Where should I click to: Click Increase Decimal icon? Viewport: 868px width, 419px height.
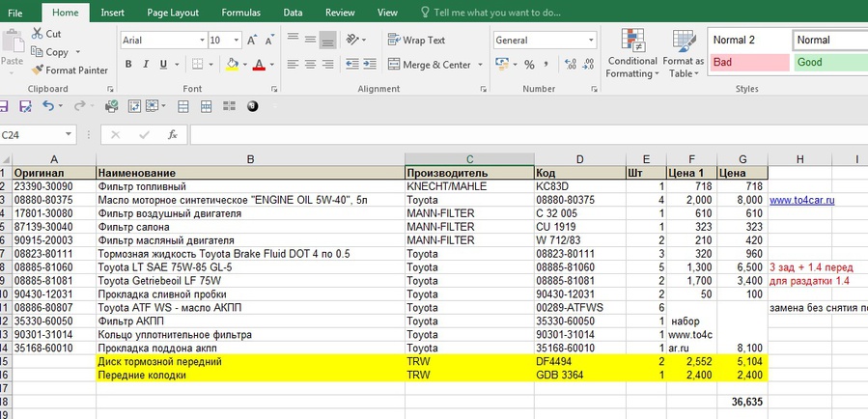(x=571, y=65)
